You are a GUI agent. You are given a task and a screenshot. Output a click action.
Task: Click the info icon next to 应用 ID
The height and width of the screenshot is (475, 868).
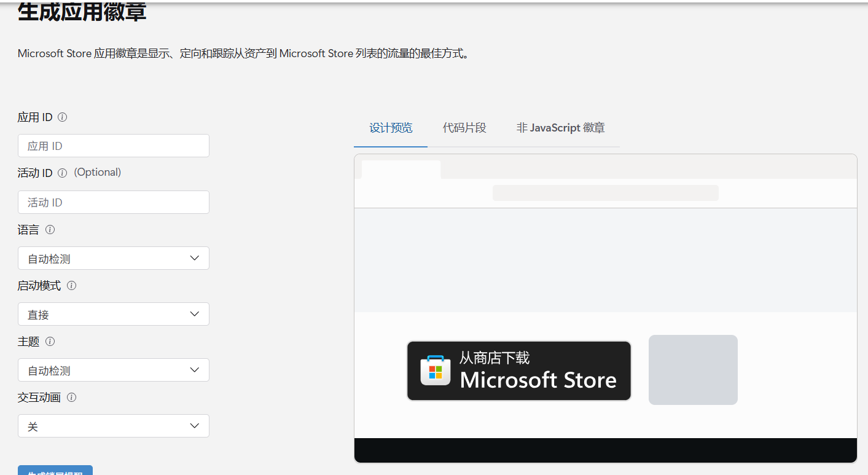click(62, 117)
